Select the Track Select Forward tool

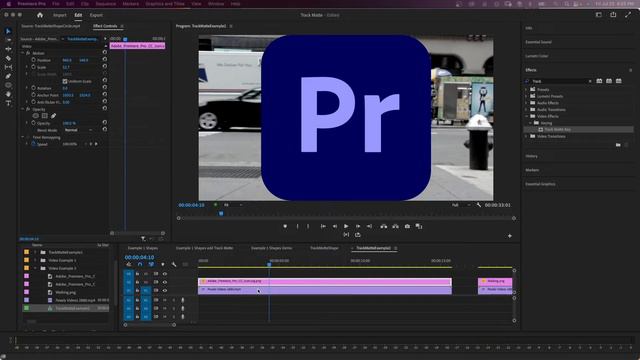click(8, 40)
